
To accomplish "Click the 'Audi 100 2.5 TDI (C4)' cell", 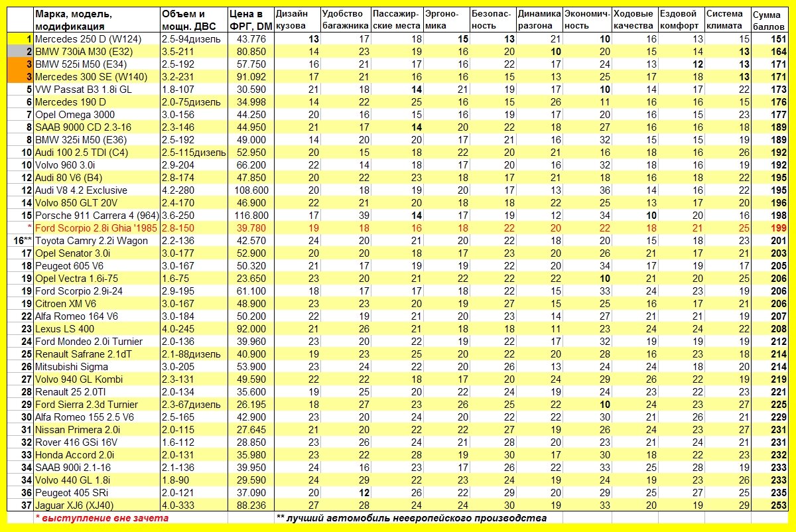I will tap(96, 153).
